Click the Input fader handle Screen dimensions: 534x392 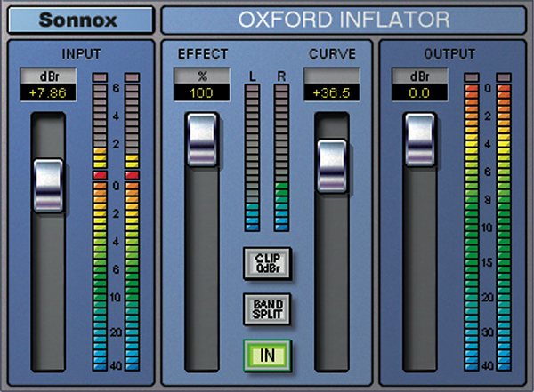(47, 185)
